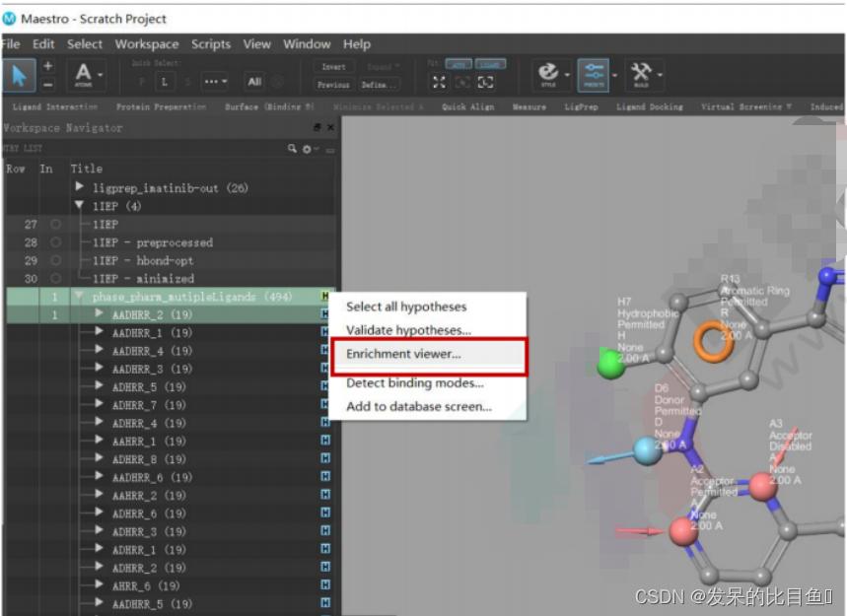
Task: Open Enrichment viewer...
Action: 403,354
